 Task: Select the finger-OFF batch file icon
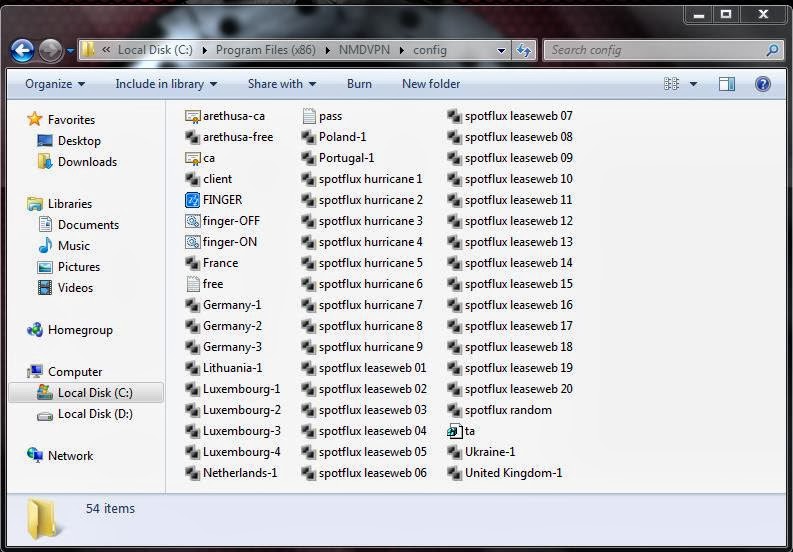point(192,221)
